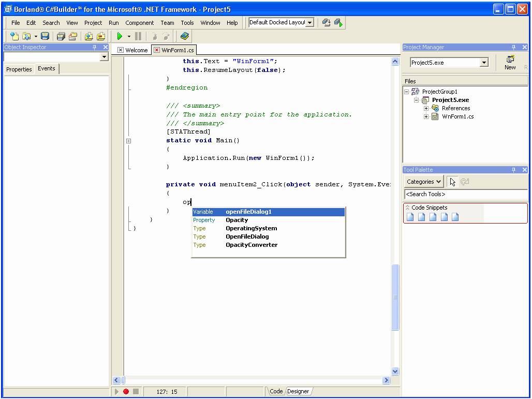
Task: Click the New Items toolbar icon
Action: click(14, 36)
